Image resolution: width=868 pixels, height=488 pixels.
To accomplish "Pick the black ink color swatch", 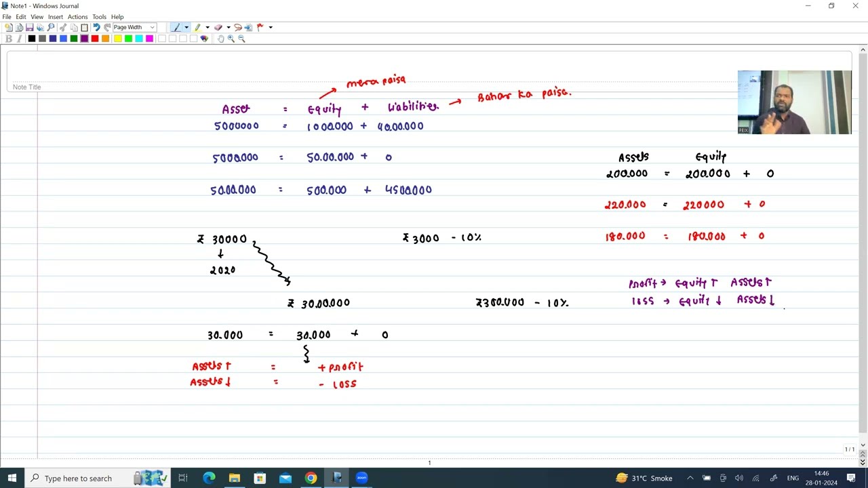I will pos(32,39).
